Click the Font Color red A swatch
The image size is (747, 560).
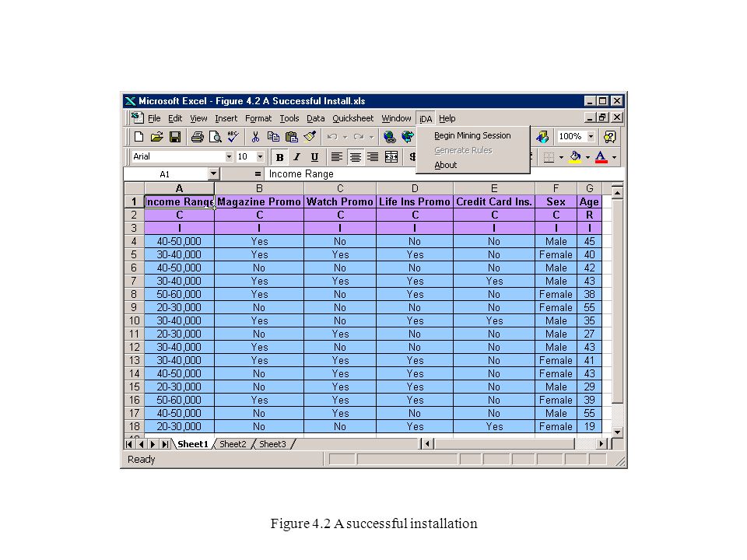601,156
